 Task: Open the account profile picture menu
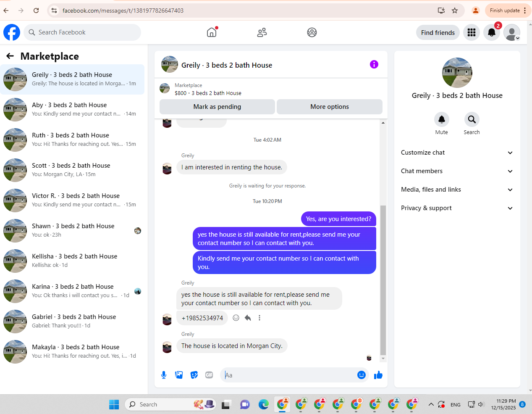point(512,32)
